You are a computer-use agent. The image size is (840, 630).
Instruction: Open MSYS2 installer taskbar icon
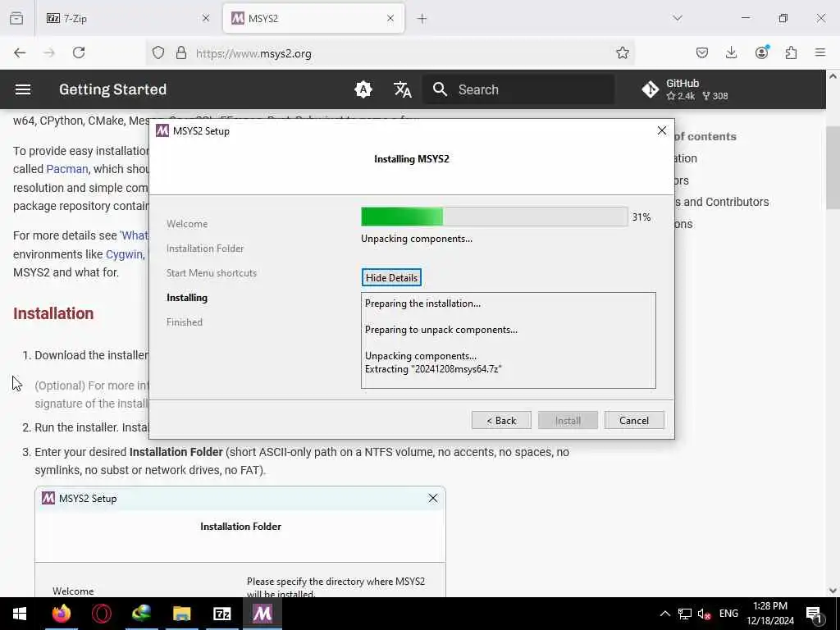pyautogui.click(x=262, y=614)
